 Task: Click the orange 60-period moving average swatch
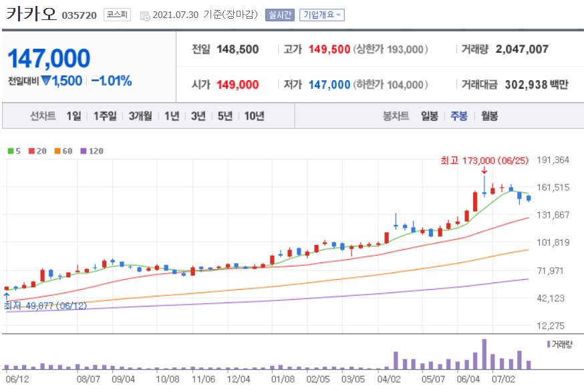(x=57, y=151)
